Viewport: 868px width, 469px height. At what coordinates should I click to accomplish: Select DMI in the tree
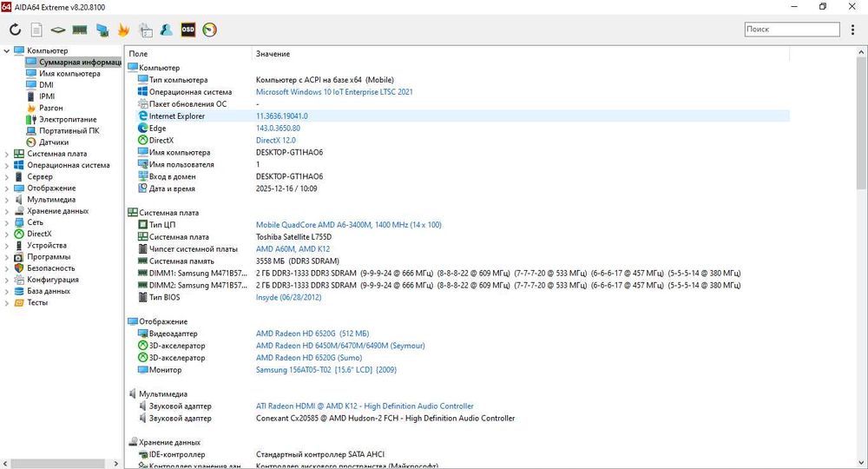tap(46, 85)
